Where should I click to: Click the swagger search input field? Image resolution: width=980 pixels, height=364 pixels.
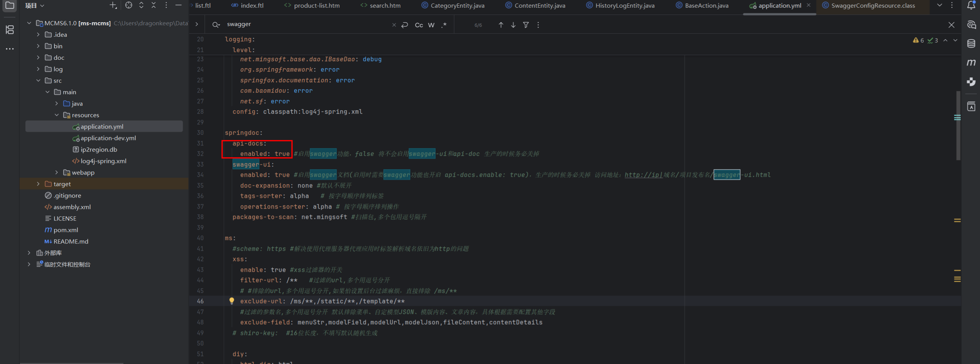[306, 24]
